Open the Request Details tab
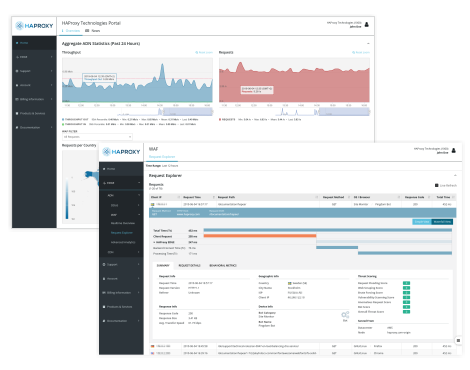Screen dimensions: 470x370 click(189, 266)
